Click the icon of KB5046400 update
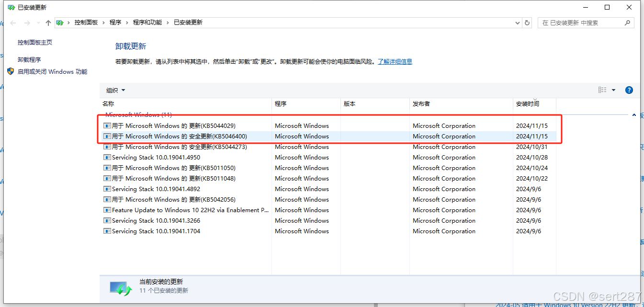The width and height of the screenshot is (644, 307). click(x=107, y=136)
